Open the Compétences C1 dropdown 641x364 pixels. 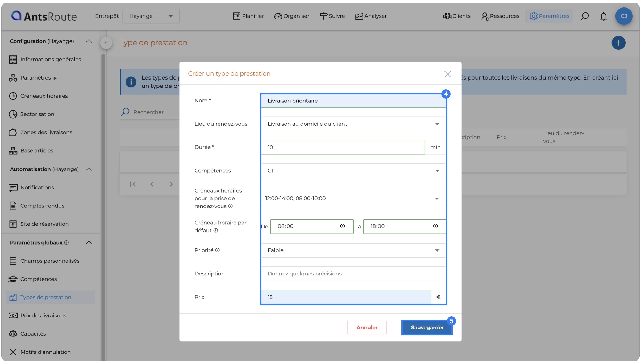353,171
